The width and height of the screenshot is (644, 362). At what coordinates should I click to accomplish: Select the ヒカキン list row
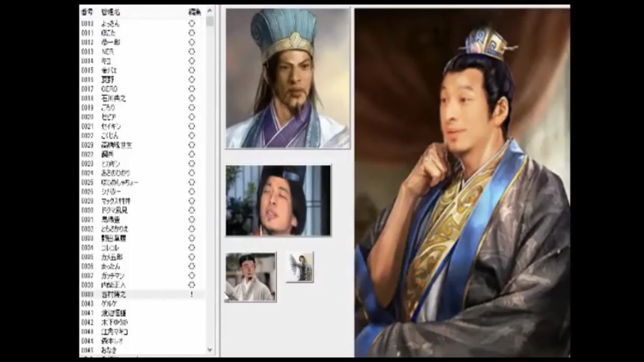143,163
